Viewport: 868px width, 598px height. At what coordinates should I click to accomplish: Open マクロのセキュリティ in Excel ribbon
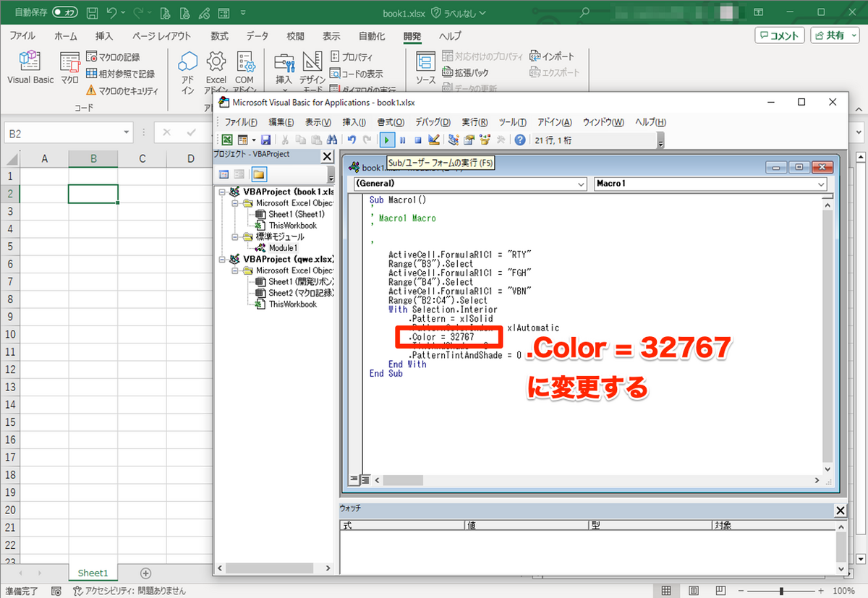coord(122,90)
